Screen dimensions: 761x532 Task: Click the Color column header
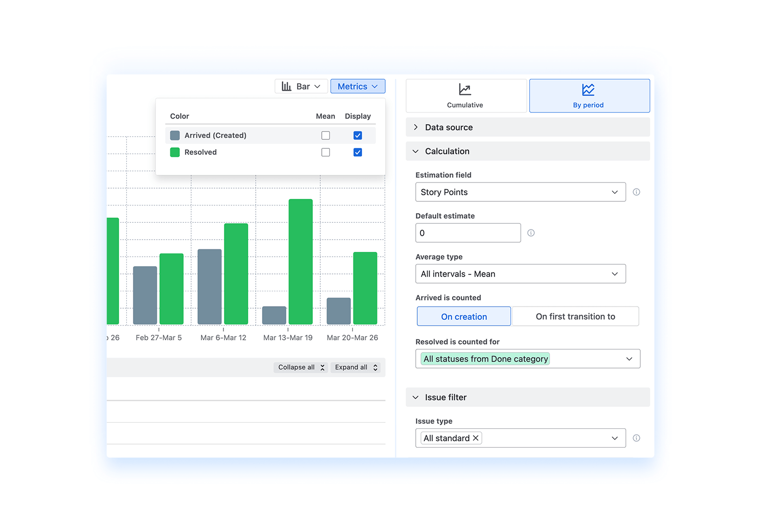coord(180,117)
